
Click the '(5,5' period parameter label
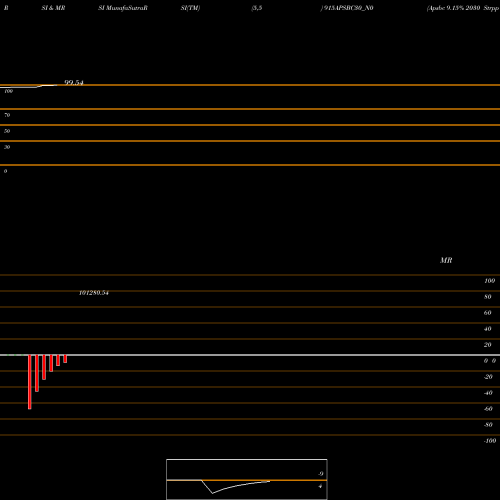click(257, 8)
